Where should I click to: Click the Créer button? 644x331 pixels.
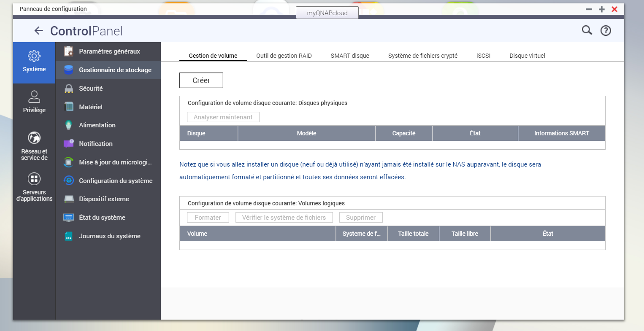pyautogui.click(x=201, y=81)
